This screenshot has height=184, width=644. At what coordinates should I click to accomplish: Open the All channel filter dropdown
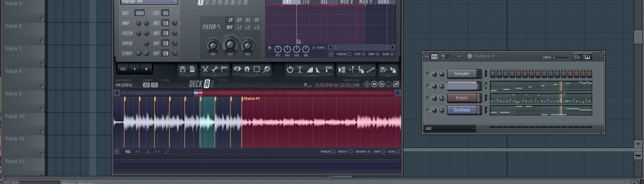click(450, 128)
